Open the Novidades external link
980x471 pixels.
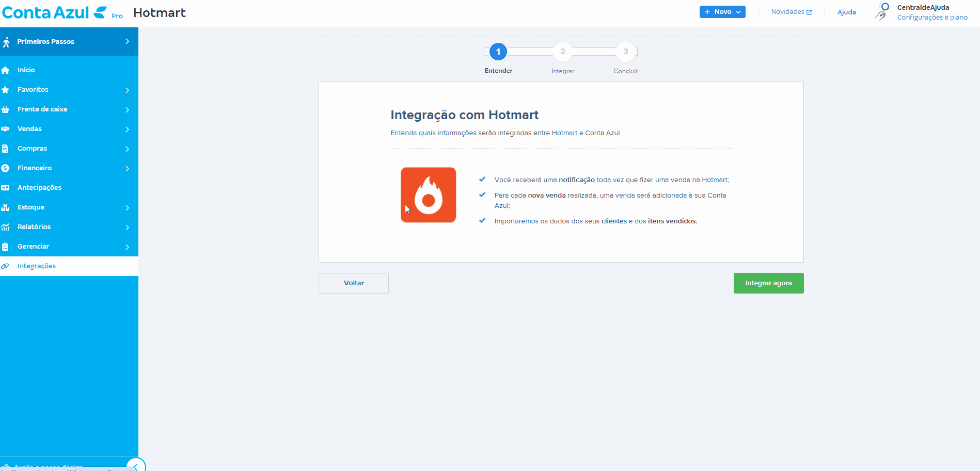point(791,12)
